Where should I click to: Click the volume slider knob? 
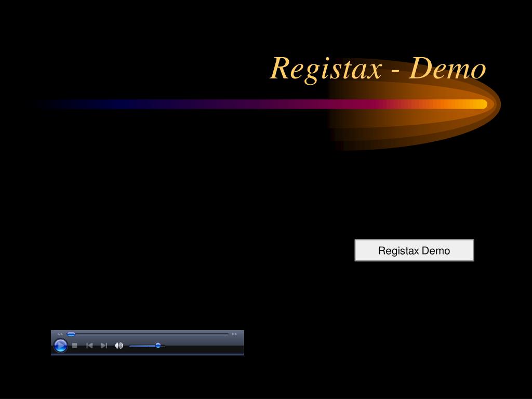[x=158, y=345]
